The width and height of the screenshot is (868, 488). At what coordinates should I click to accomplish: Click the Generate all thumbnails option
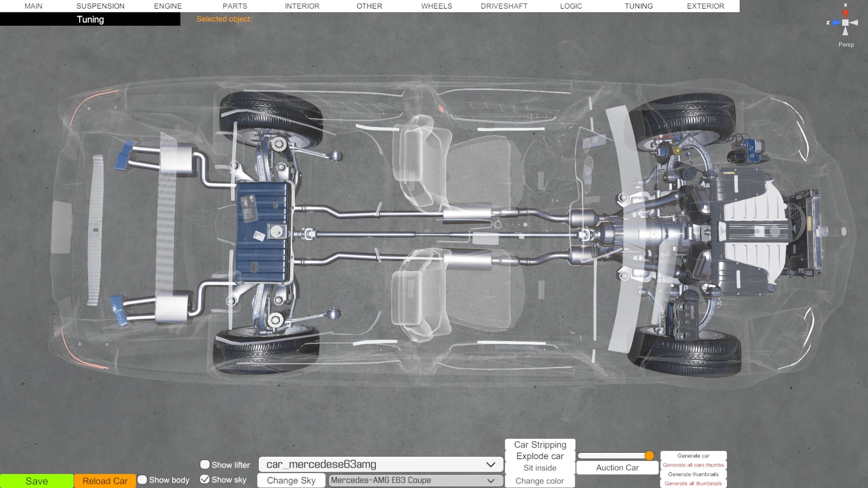[x=693, y=483]
